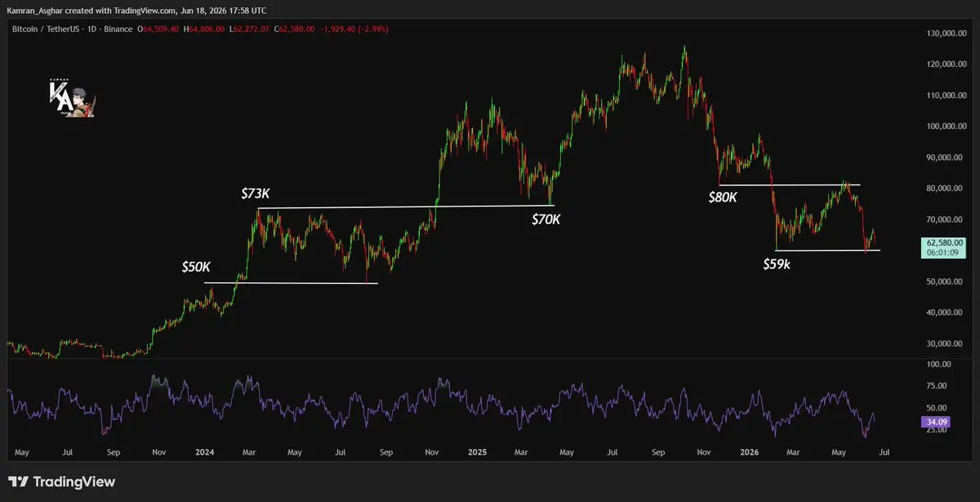Select the 2026 marker on time axis
Image resolution: width=980 pixels, height=502 pixels.
click(x=748, y=451)
